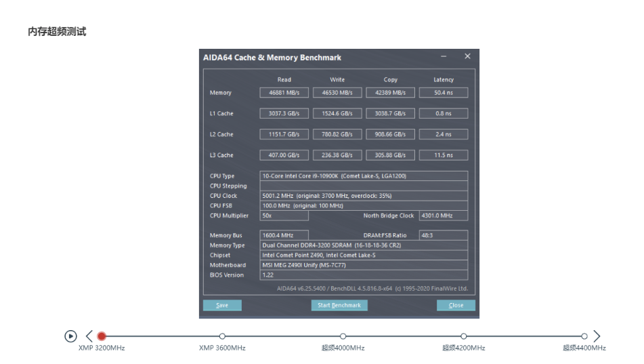Viewport: 644px width, 364px height.
Task: Click the Write column header
Action: tap(337, 80)
